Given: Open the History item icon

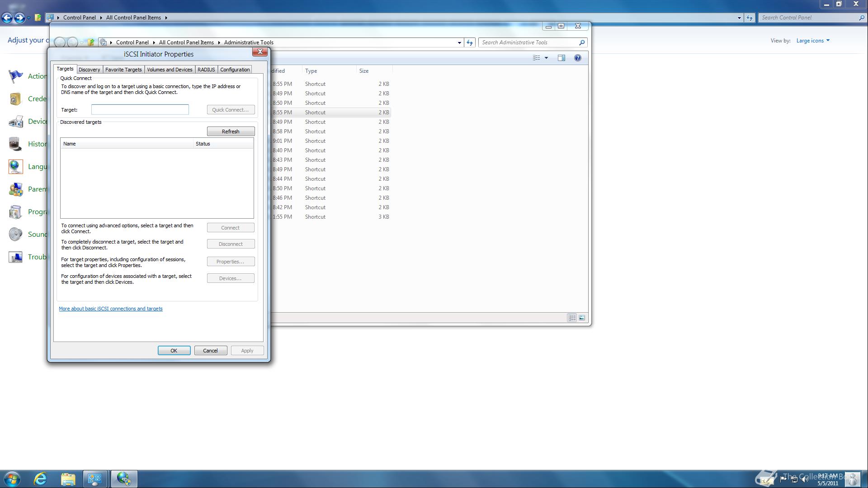Looking at the screenshot, I should [x=15, y=144].
